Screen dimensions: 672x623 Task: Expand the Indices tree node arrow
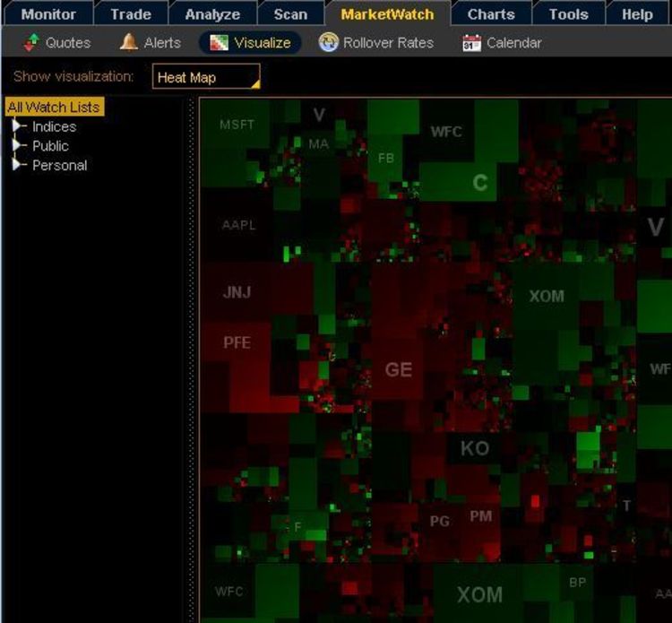click(x=17, y=126)
